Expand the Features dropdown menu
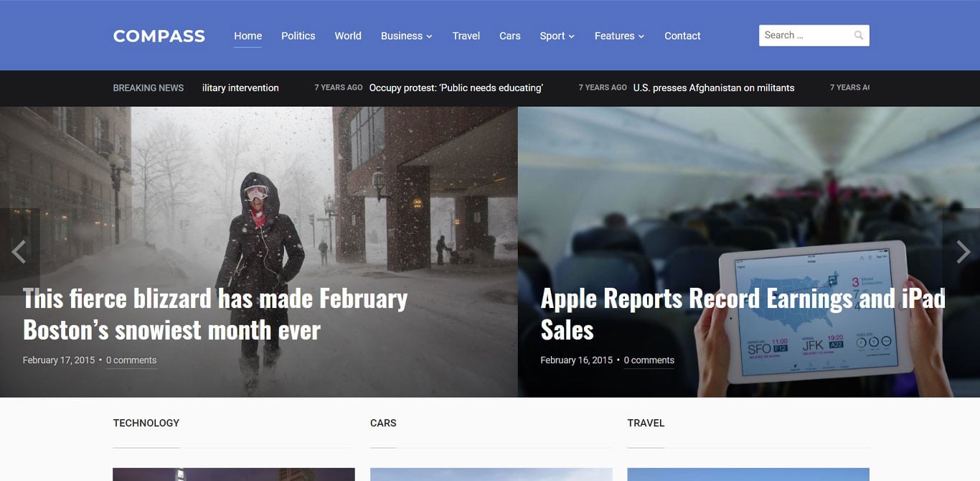Viewport: 980px width, 481px height. click(x=619, y=36)
